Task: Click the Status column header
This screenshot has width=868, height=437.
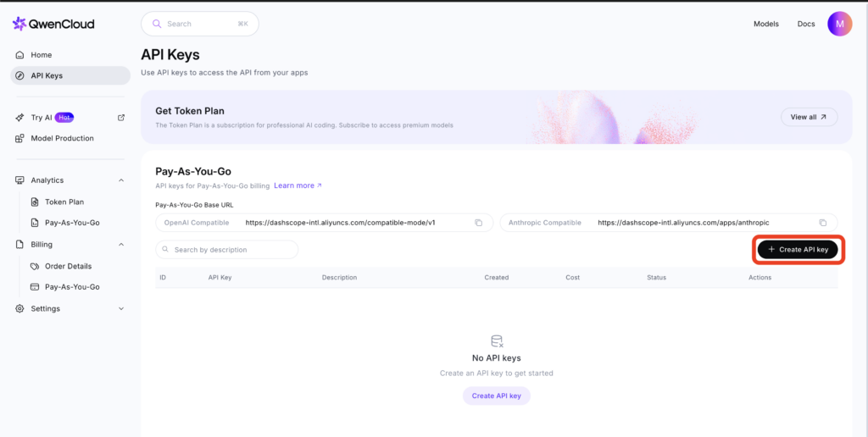Action: tap(657, 277)
